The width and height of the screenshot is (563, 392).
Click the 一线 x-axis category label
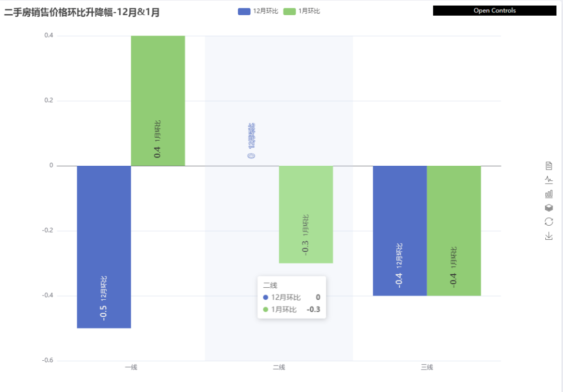click(x=131, y=367)
